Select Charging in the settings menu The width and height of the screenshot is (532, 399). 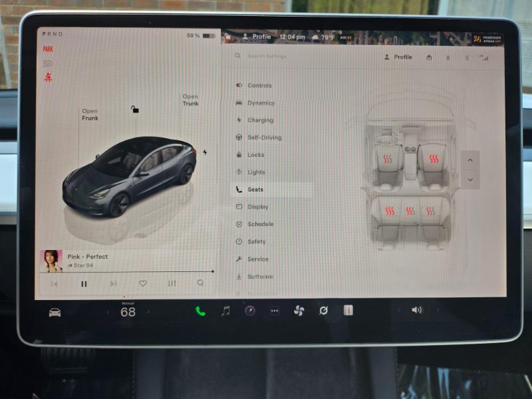(260, 120)
